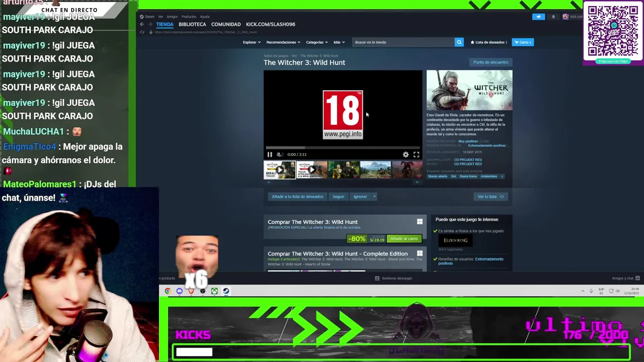This screenshot has width=644, height=362.
Task: Expand the Recomendaciones dropdown
Action: (x=283, y=42)
